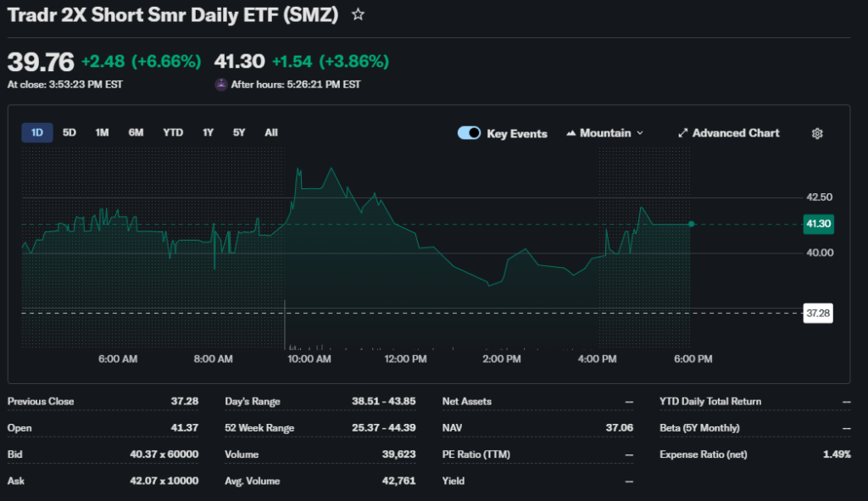Screen dimensions: 868x501
Task: Expand the Mountain dropdown chevron
Action: point(640,133)
